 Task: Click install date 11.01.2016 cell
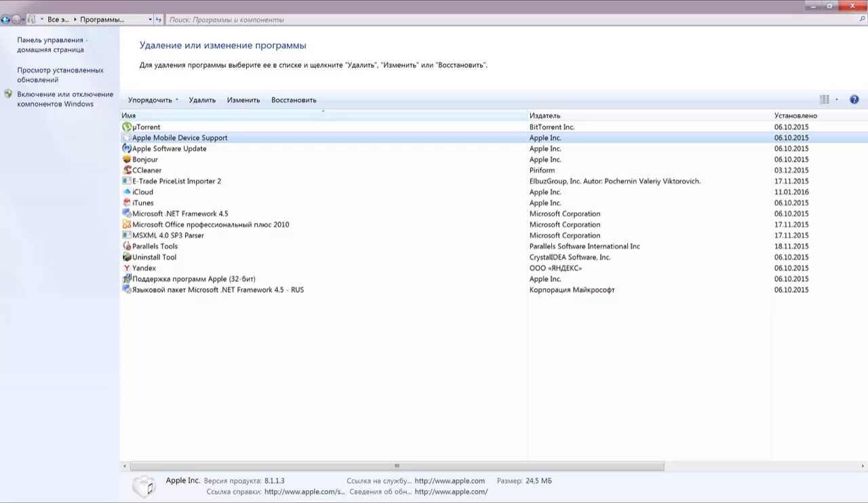pyautogui.click(x=791, y=192)
